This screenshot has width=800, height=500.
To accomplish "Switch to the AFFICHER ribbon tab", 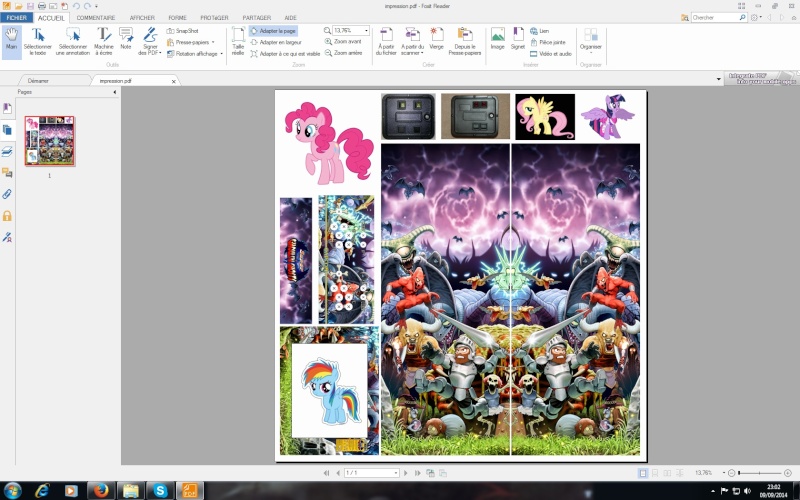I will (x=142, y=18).
